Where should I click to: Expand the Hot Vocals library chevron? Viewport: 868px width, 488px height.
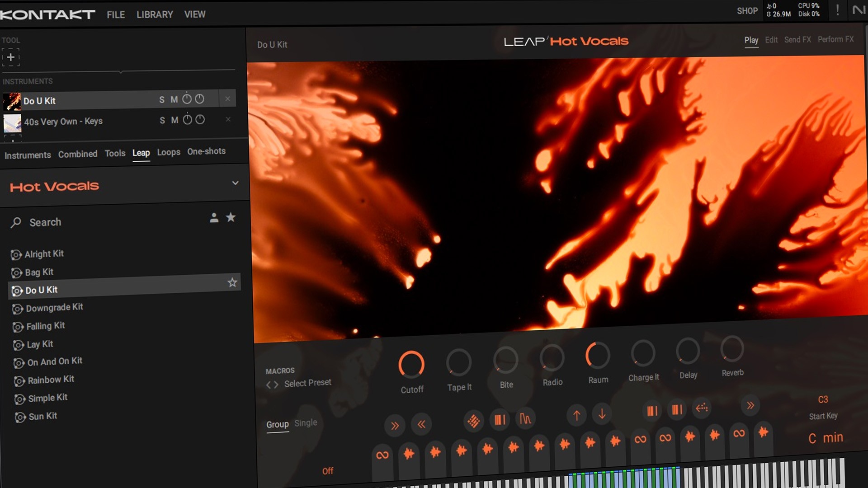pyautogui.click(x=235, y=183)
